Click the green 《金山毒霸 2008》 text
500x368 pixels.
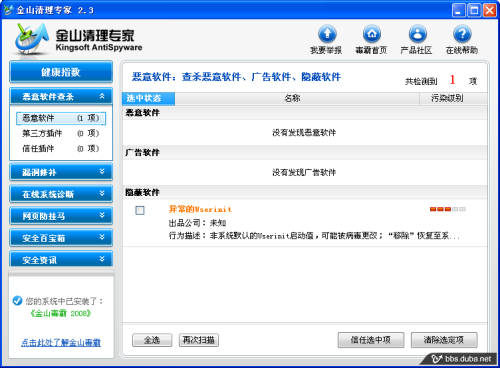pyautogui.click(x=61, y=313)
